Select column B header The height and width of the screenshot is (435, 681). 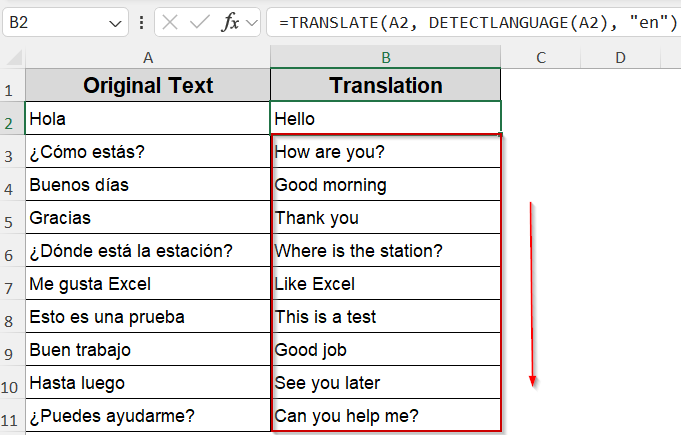point(386,57)
